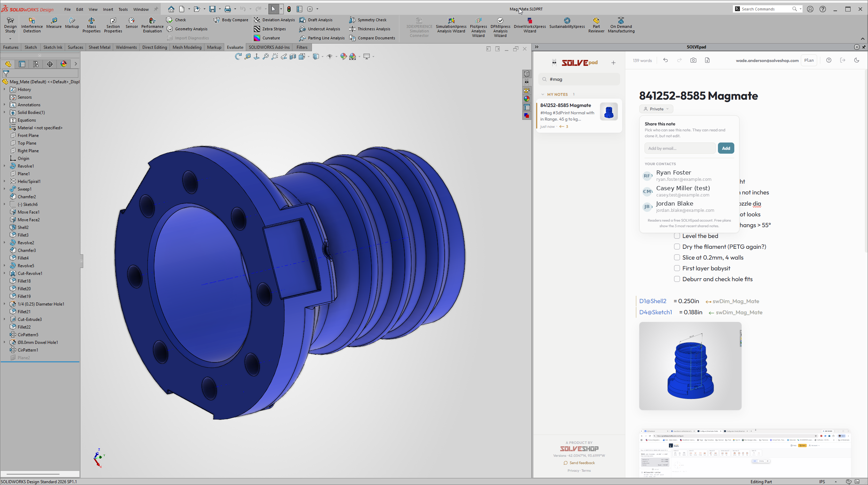Expand the Design Study dropdown arrow
868x485 pixels.
click(10, 38)
